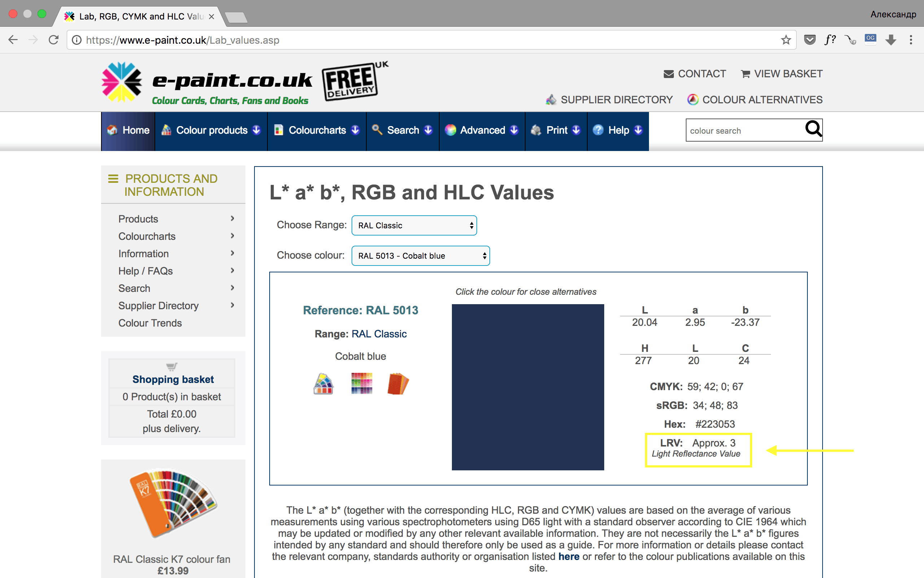The height and width of the screenshot is (578, 924).
Task: Reload the page with refresh icon
Action: click(53, 40)
